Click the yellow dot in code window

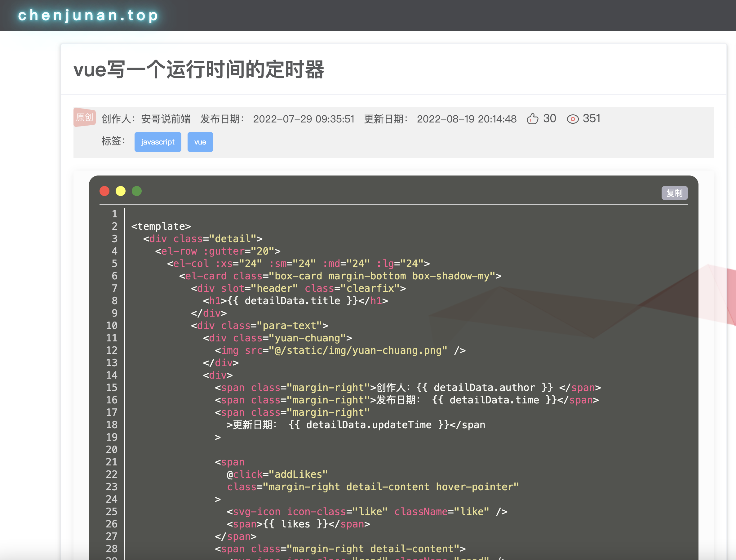[x=121, y=191]
